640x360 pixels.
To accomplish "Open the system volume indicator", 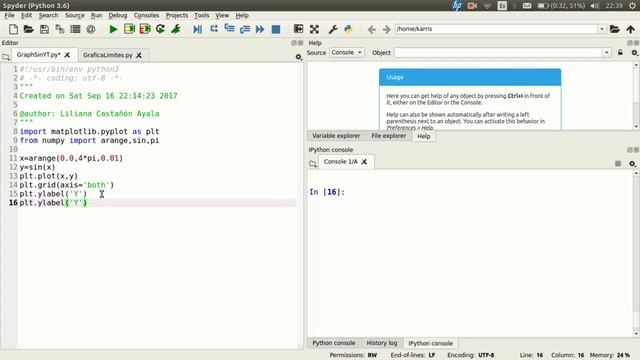I will pos(595,5).
